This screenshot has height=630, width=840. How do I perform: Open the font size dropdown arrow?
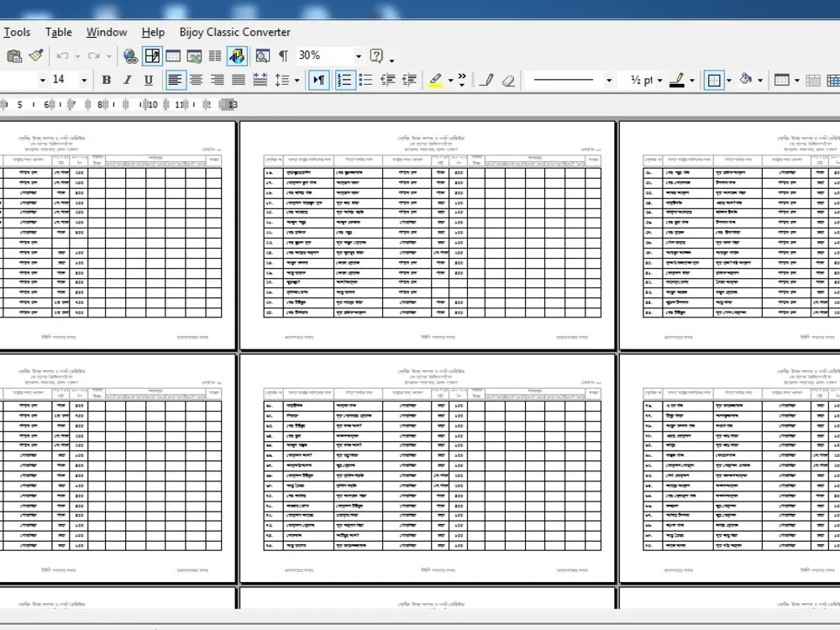tap(84, 81)
